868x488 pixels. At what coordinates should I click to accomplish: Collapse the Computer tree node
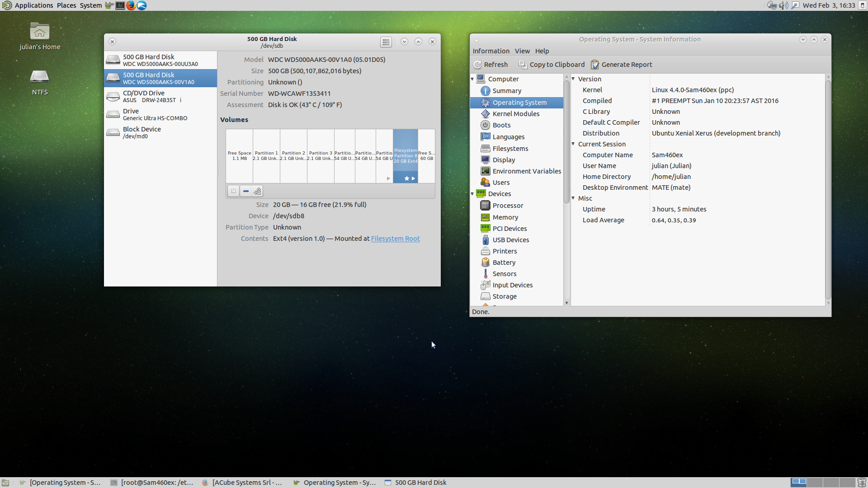coord(472,79)
